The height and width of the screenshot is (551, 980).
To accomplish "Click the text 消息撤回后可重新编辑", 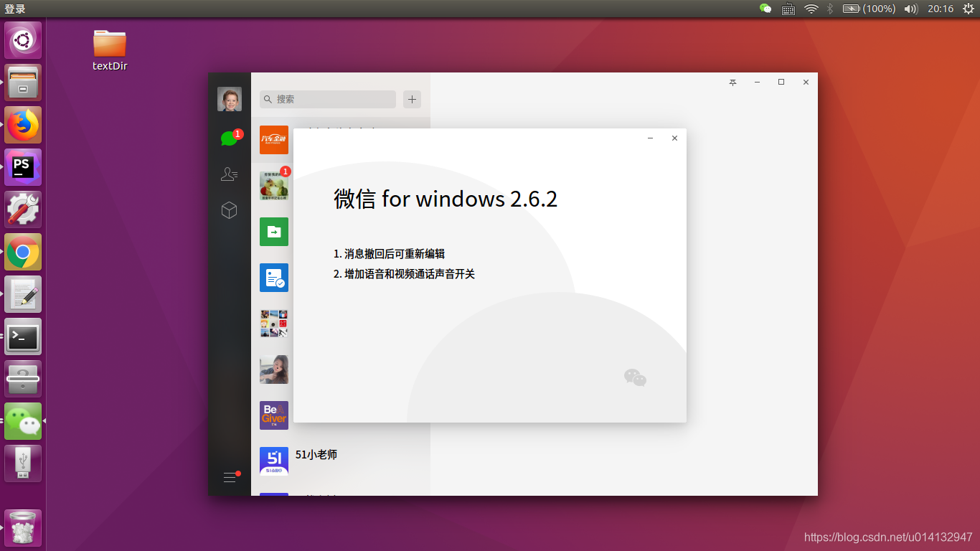I will [x=395, y=254].
